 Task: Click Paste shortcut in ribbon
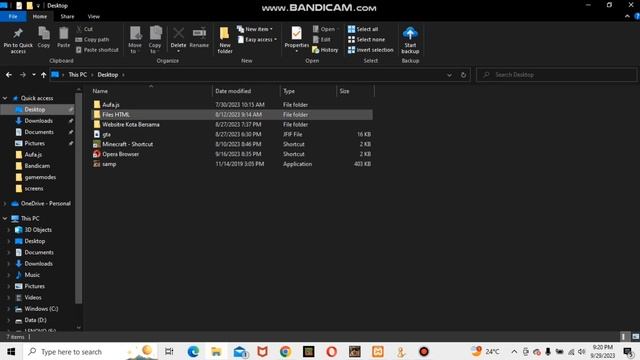pos(97,50)
